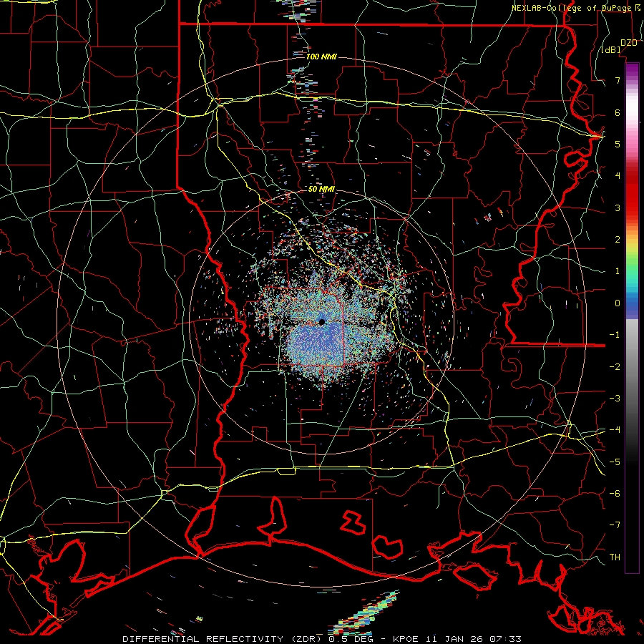
Task: Click the radar site dot at map center
Action: point(322,322)
